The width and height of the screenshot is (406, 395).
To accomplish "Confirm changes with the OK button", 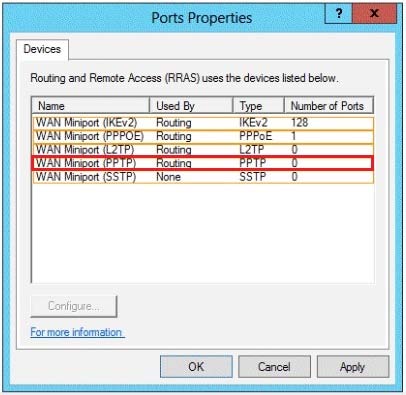I will pyautogui.click(x=196, y=367).
